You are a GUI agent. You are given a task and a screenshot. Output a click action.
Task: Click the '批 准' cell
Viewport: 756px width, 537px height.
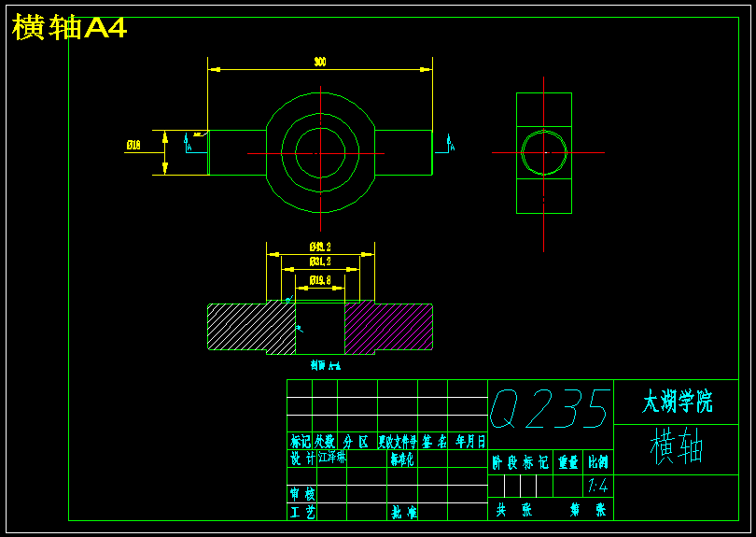click(x=404, y=513)
